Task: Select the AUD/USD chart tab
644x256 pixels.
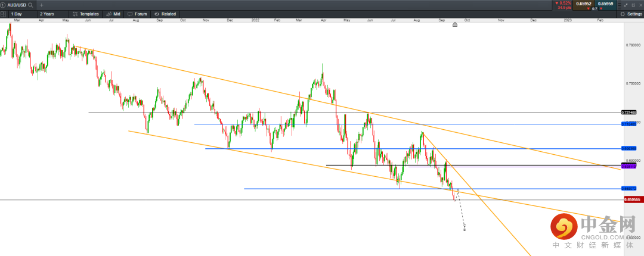Action: [16, 5]
